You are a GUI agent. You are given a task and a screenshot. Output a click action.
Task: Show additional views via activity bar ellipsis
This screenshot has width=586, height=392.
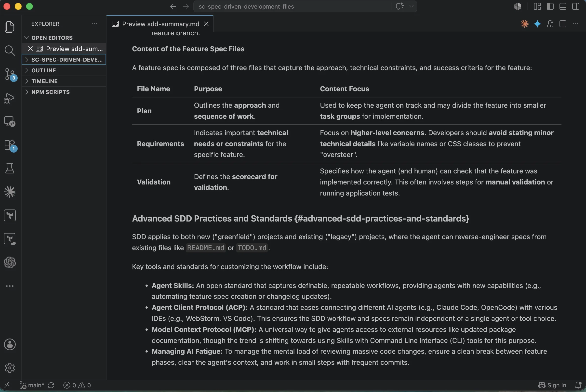pyautogui.click(x=10, y=286)
